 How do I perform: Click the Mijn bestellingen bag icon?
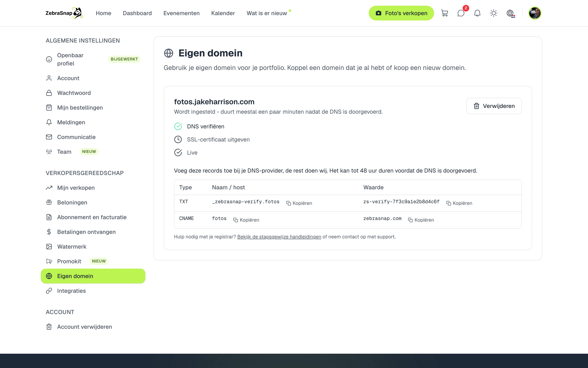49,108
